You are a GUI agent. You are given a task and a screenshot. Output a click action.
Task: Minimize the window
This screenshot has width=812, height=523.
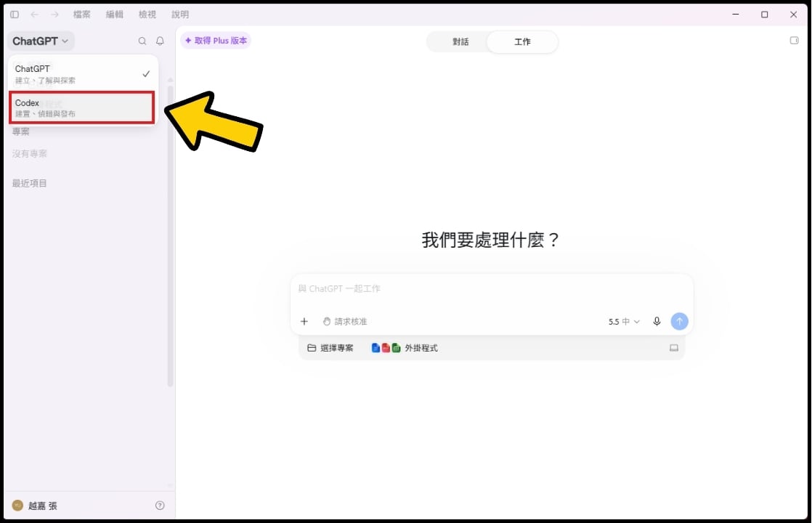click(735, 15)
